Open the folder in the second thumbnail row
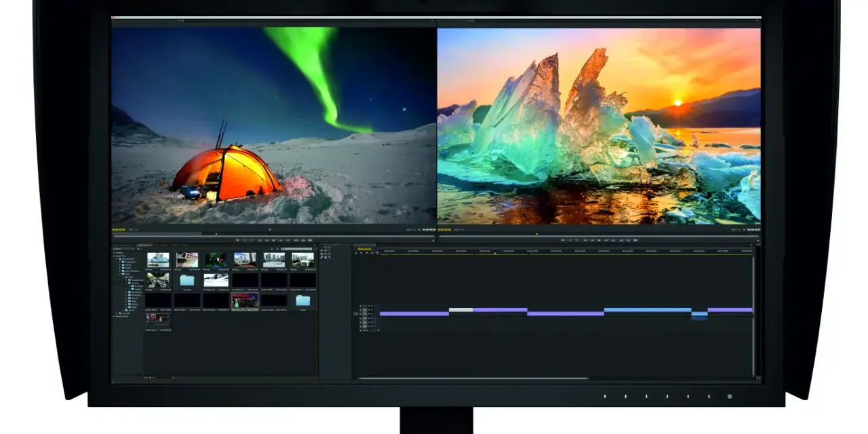 (187, 280)
